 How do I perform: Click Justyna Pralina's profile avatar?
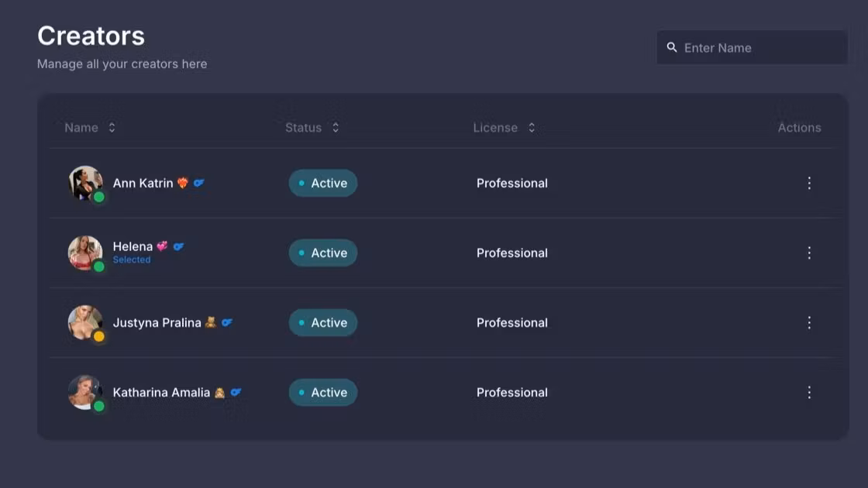click(x=84, y=322)
